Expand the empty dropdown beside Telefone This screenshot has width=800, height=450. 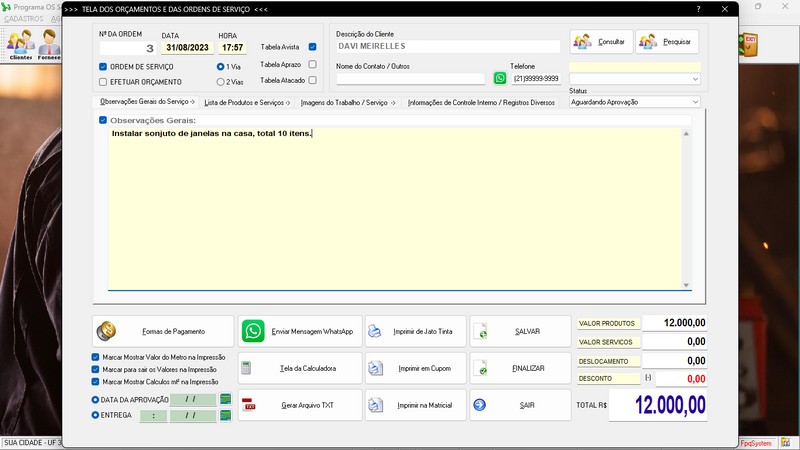coord(695,79)
